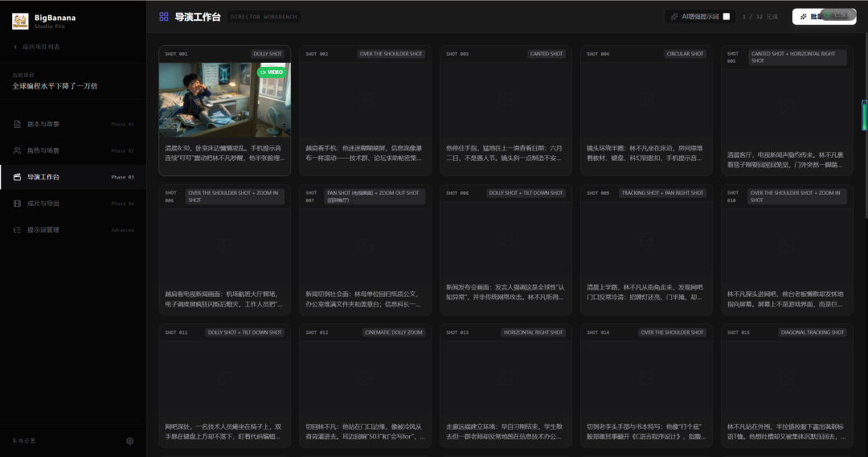
Task: Click the 提示词管理 list icon
Action: point(18,230)
